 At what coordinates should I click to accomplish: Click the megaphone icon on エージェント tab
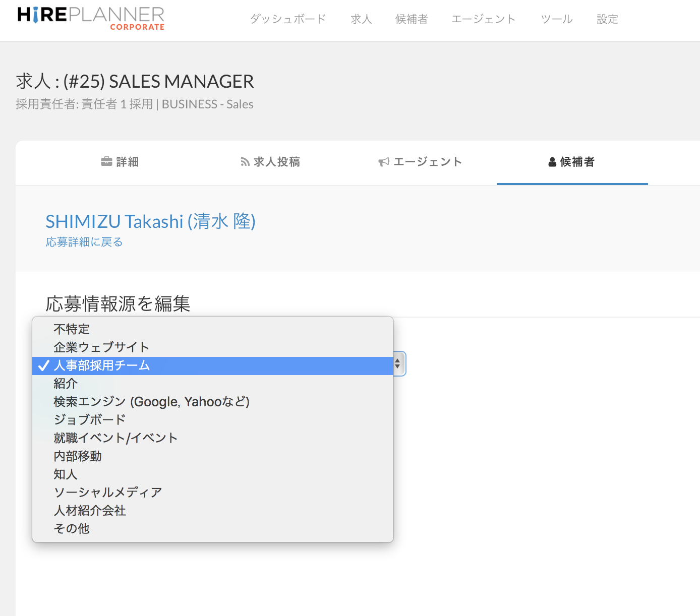pos(384,162)
